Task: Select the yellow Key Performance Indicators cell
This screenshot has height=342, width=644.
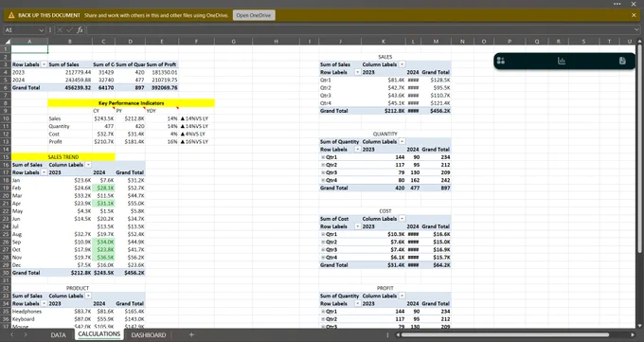Action: (131, 103)
